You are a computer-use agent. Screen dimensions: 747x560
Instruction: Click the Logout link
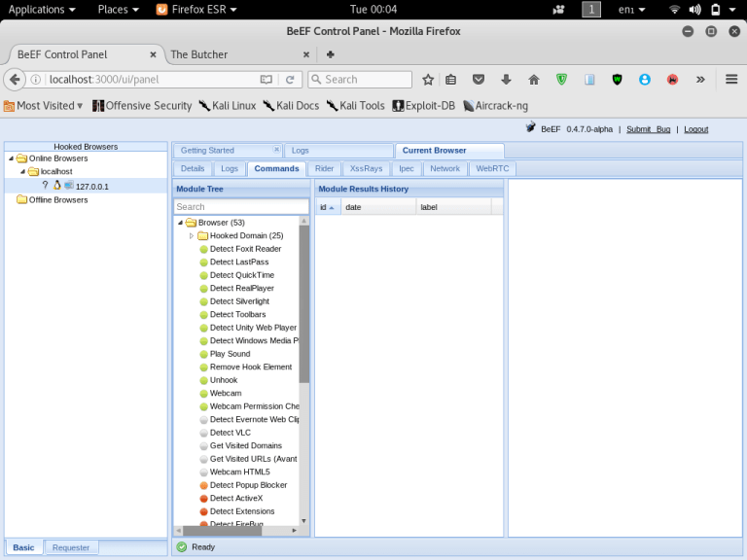(695, 129)
